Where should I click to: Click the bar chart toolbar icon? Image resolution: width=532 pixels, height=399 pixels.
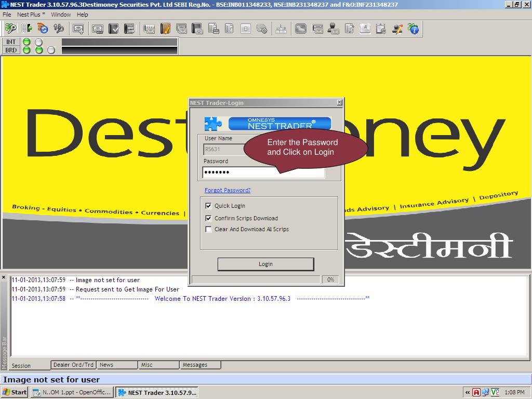click(x=300, y=29)
